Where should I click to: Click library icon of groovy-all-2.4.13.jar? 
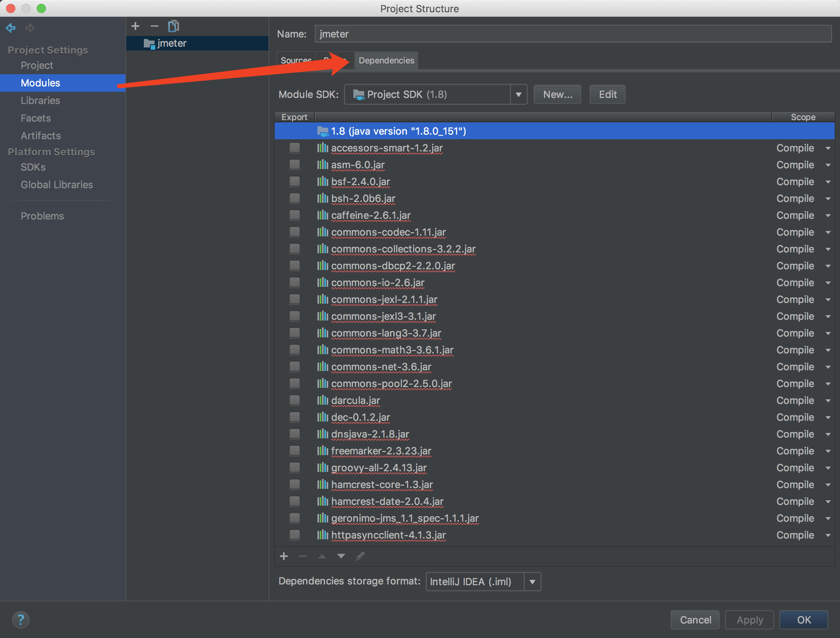[322, 468]
